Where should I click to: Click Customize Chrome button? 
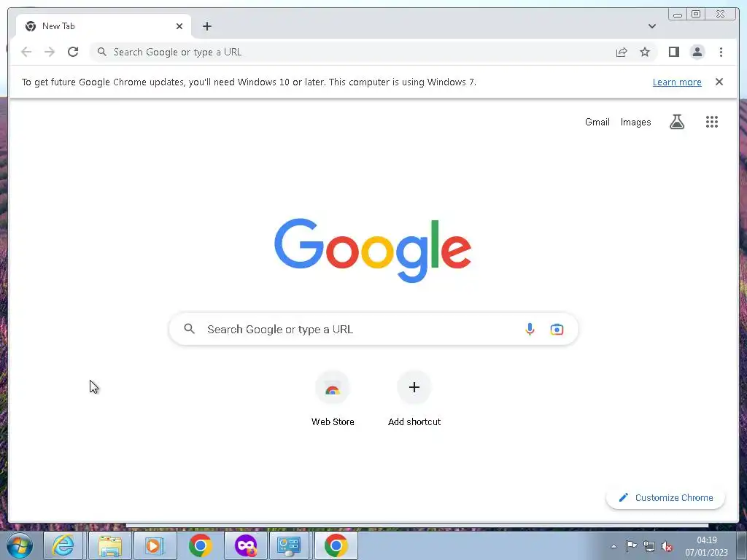tap(665, 497)
